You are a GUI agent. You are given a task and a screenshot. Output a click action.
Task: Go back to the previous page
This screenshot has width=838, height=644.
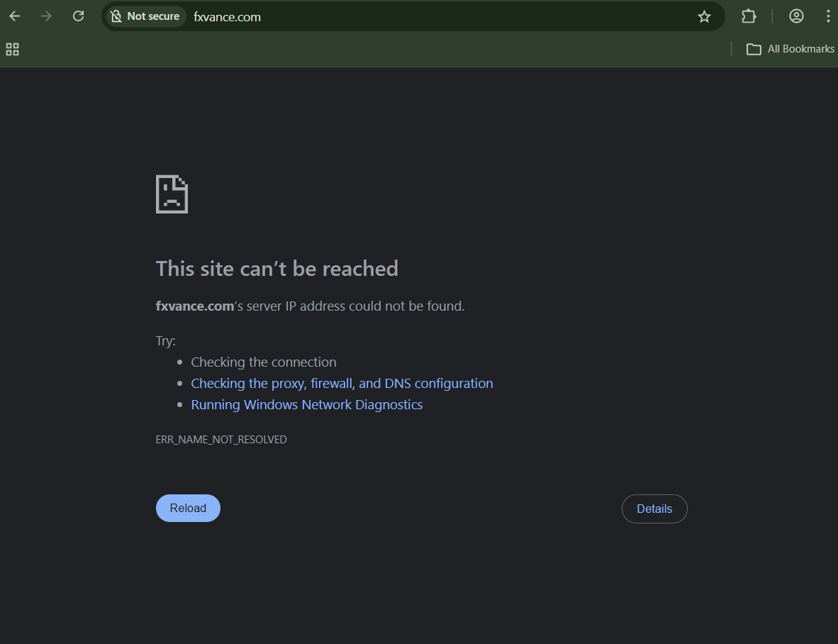[x=15, y=16]
